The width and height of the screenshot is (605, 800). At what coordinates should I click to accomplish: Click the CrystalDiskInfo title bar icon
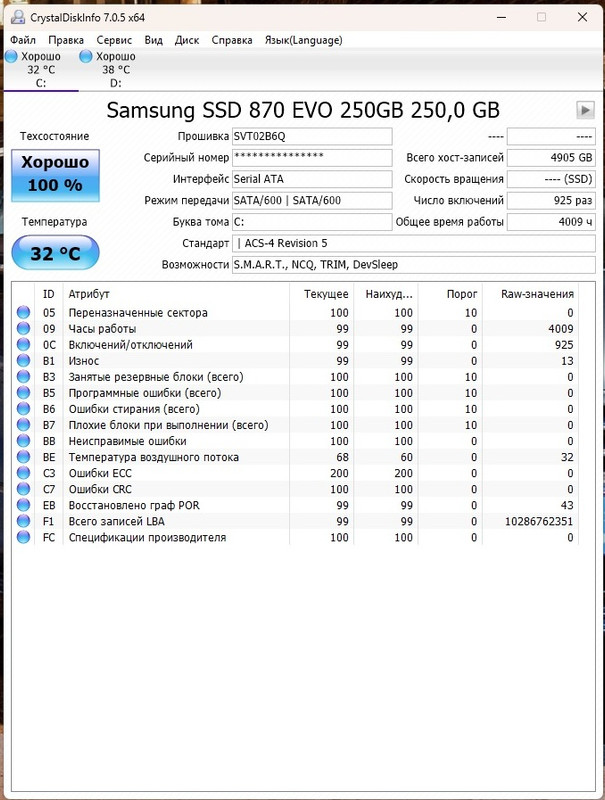point(18,17)
